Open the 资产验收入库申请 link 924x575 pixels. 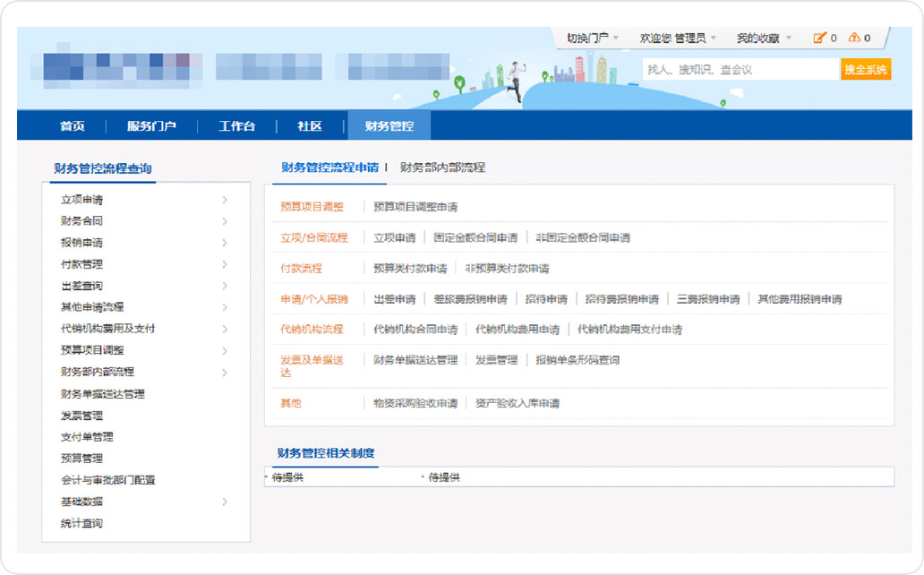(518, 404)
